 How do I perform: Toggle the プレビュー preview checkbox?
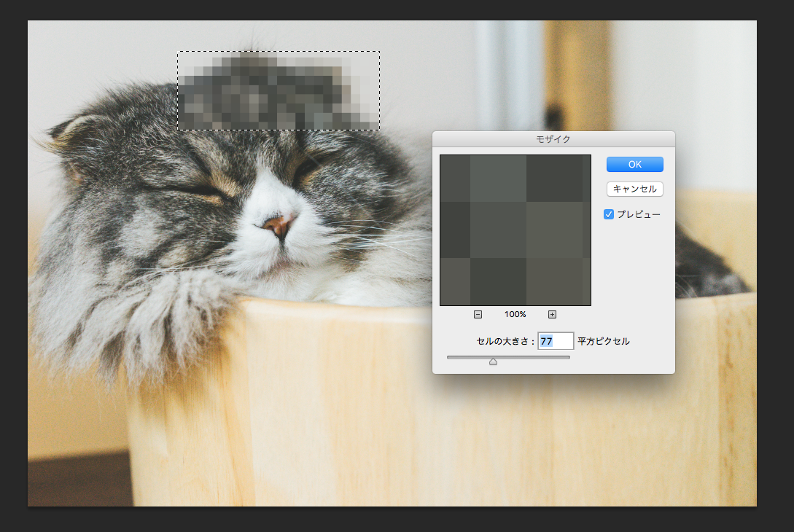(609, 214)
